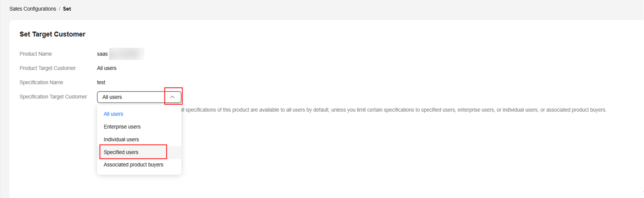Click the "test" specification name value
644x198 pixels.
coord(101,82)
